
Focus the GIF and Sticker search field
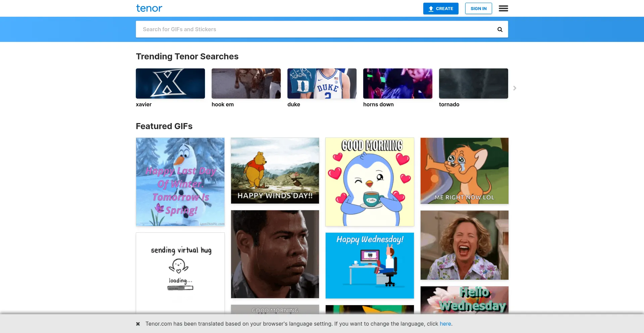point(315,30)
